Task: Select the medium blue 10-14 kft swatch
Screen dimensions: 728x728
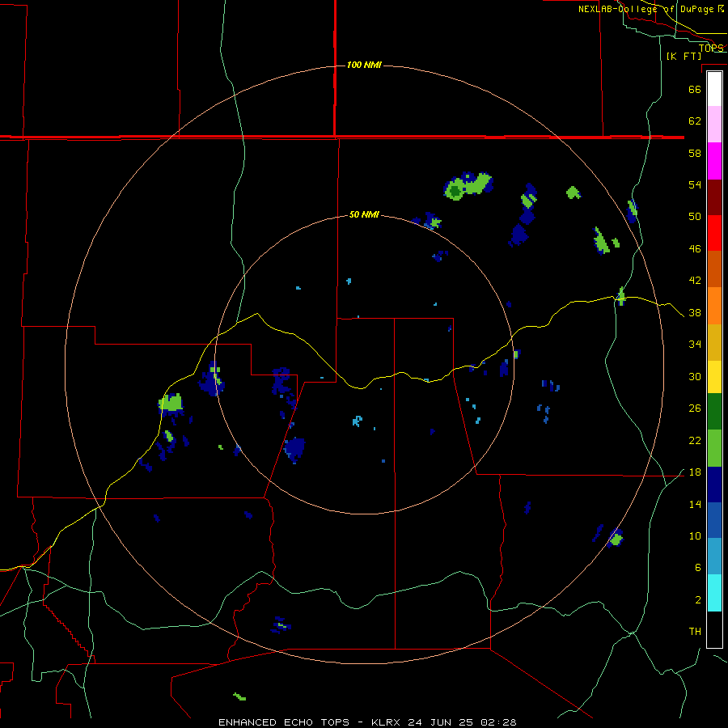Action: [x=714, y=520]
